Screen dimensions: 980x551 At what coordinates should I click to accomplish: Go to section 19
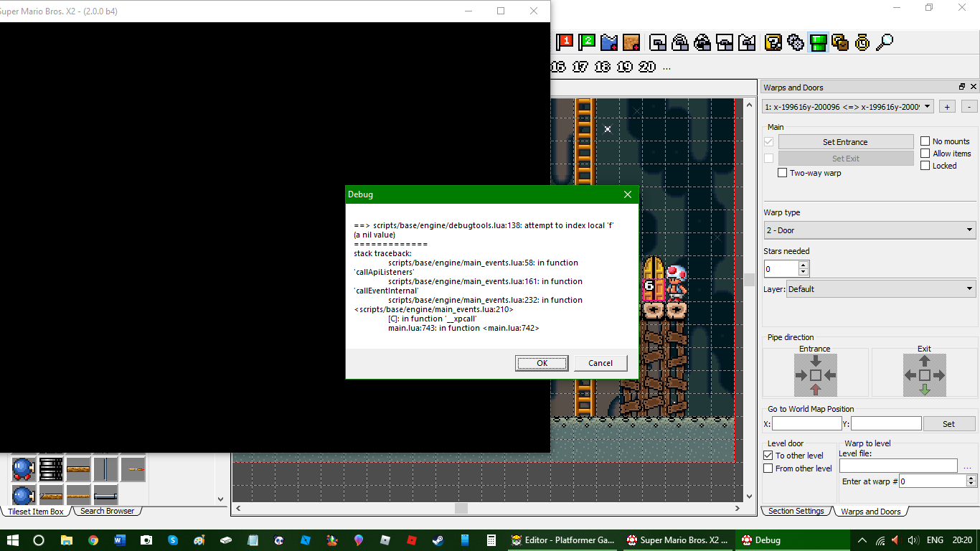point(625,67)
